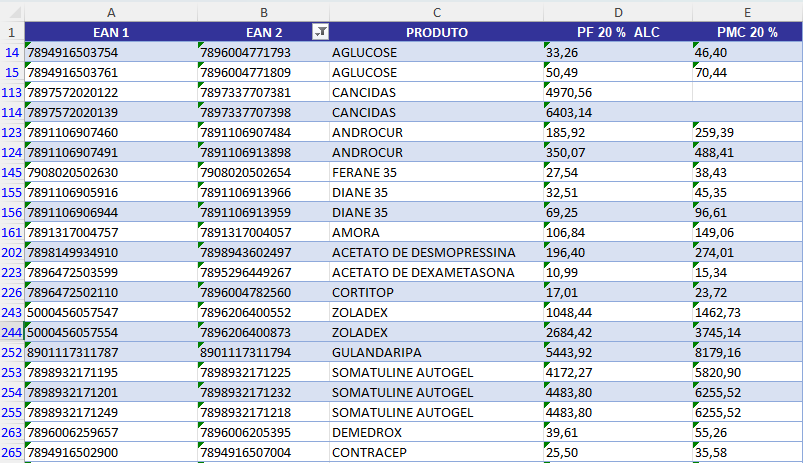Viewport: 803px width, 463px height.
Task: Select row 202 header
Action: (12, 252)
